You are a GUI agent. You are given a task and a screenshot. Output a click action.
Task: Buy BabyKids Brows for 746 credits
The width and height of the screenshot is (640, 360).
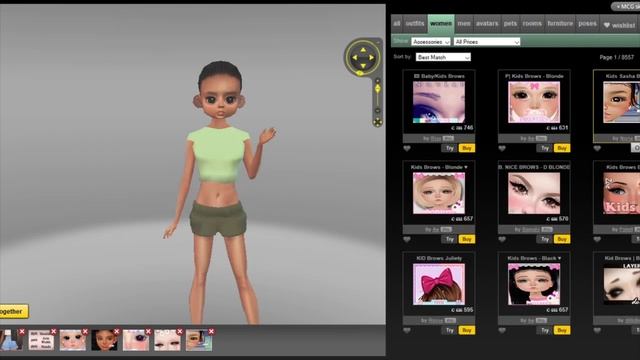tap(467, 148)
